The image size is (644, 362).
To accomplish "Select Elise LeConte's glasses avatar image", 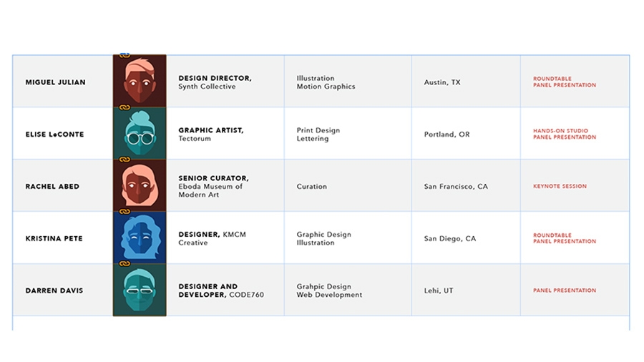I will (x=140, y=134).
